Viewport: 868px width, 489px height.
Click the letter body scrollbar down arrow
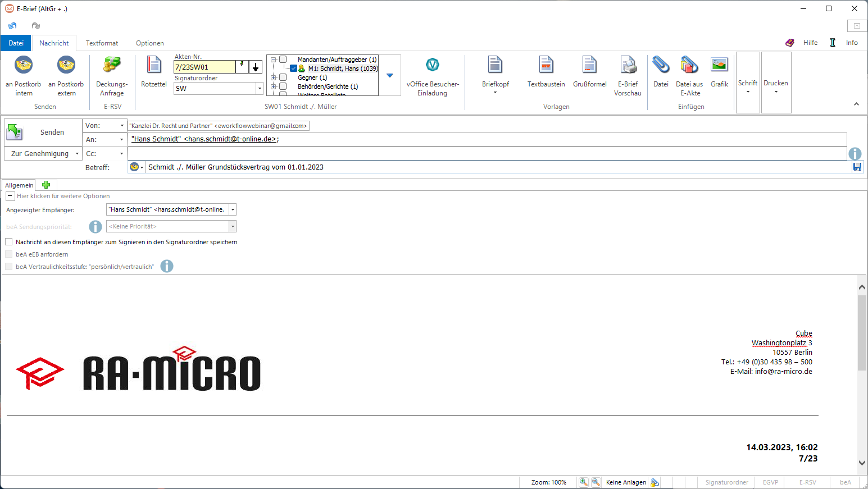click(862, 463)
